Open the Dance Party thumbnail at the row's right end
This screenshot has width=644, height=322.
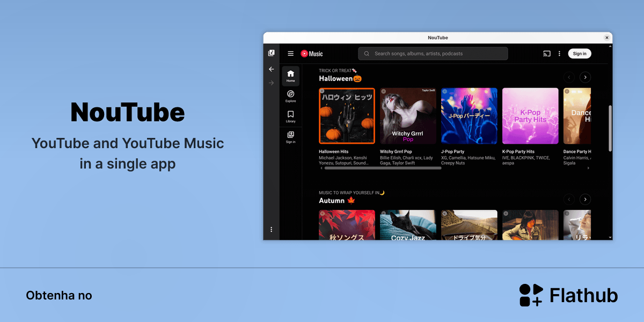point(577,116)
